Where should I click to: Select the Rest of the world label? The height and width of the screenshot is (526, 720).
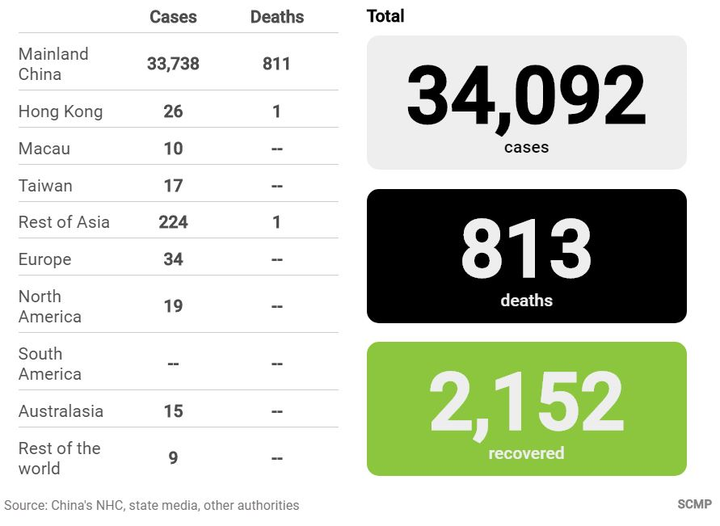click(59, 458)
